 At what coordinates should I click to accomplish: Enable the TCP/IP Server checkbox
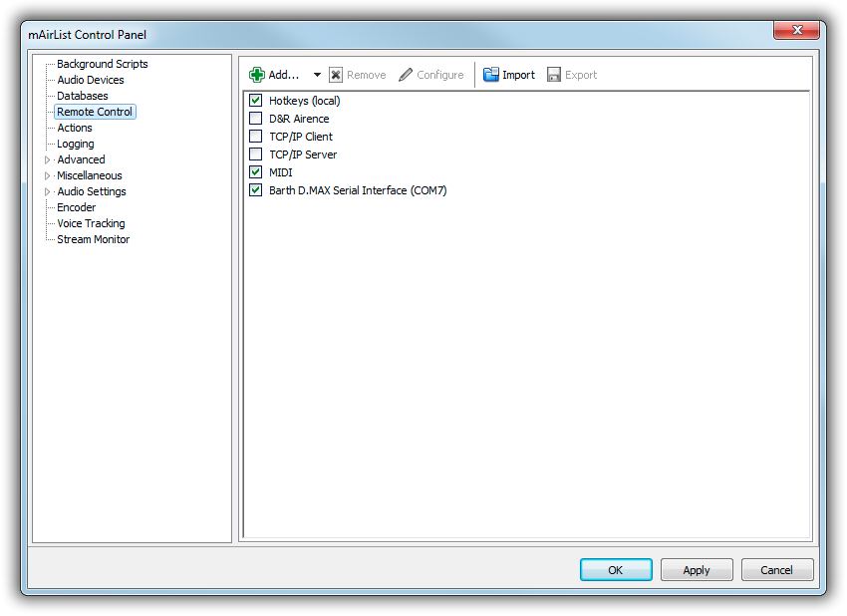point(256,154)
